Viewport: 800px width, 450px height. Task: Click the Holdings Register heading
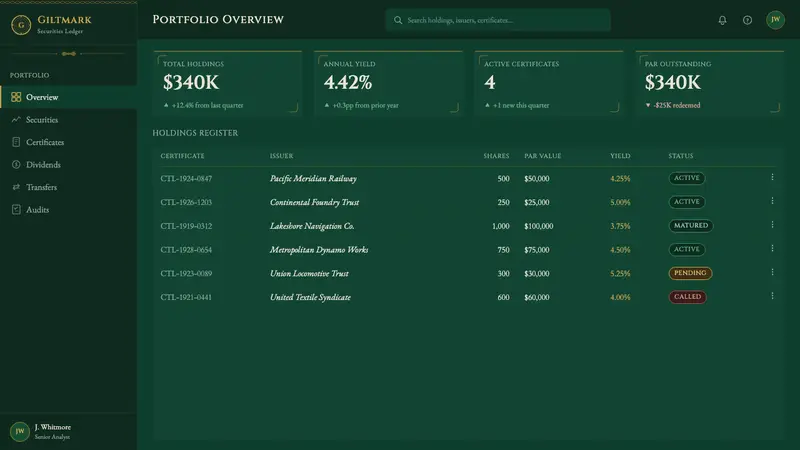195,133
